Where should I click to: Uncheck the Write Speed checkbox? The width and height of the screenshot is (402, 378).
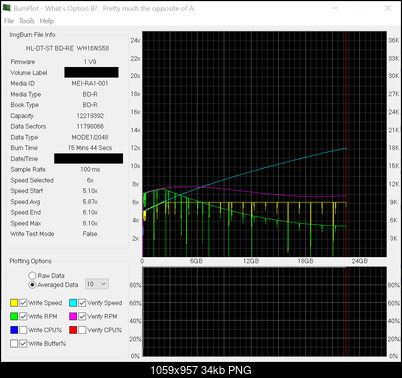[23, 303]
